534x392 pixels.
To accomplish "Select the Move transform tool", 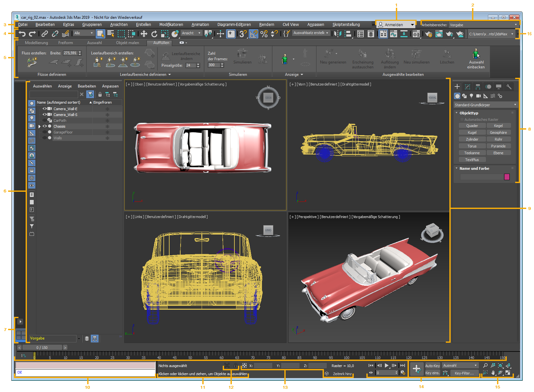I will (144, 34).
